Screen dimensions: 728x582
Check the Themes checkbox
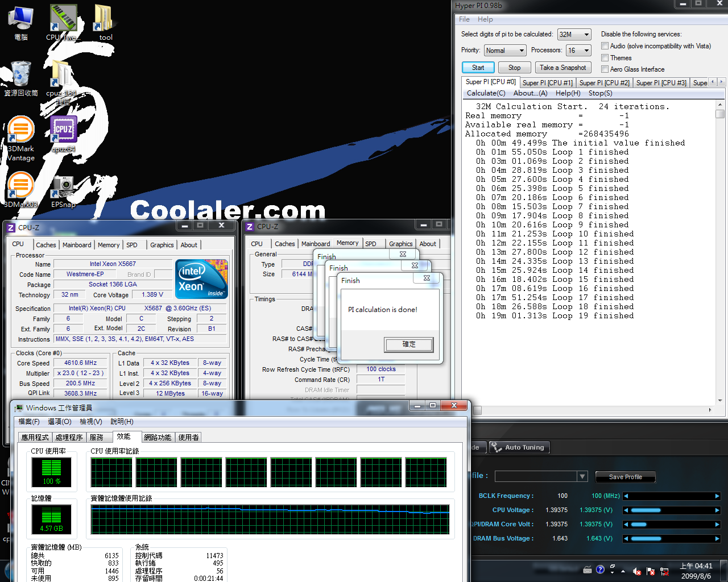605,58
